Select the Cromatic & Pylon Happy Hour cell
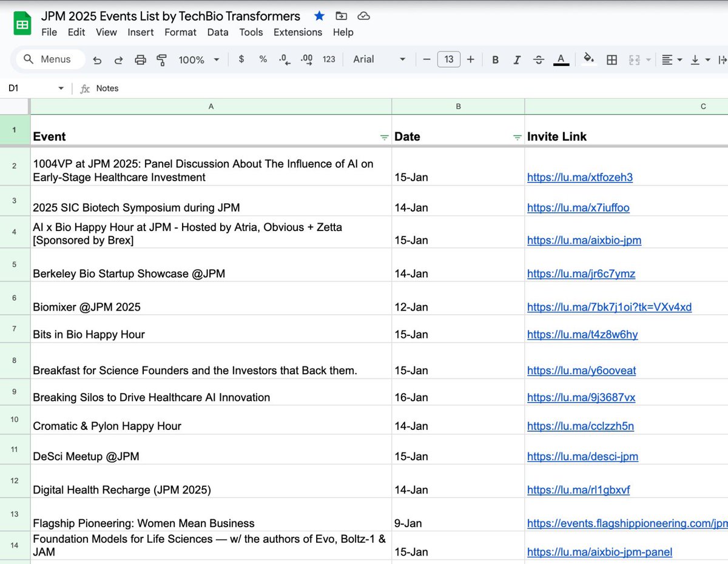This screenshot has height=564, width=728. (211, 420)
